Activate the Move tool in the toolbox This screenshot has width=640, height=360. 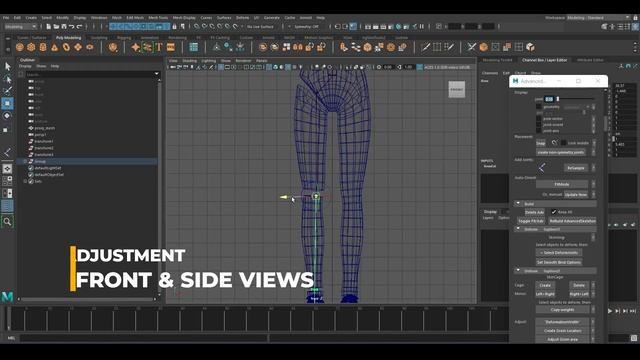[7, 104]
